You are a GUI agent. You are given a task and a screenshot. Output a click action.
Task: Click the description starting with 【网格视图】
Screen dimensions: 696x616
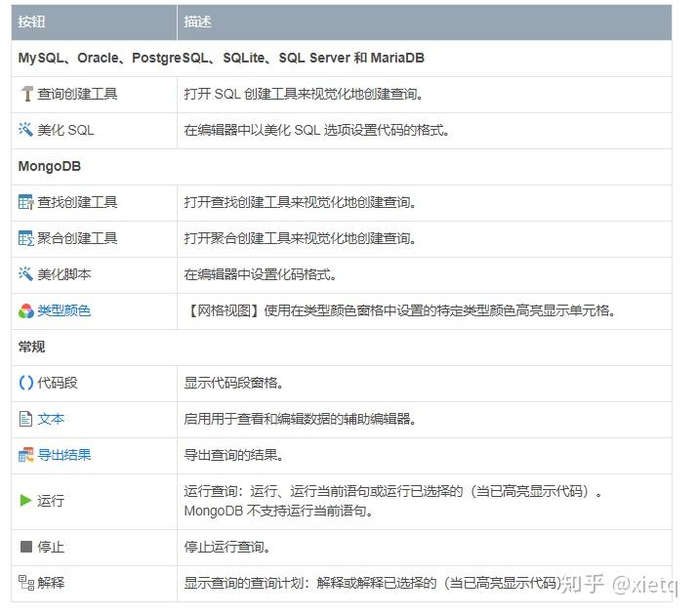402,310
